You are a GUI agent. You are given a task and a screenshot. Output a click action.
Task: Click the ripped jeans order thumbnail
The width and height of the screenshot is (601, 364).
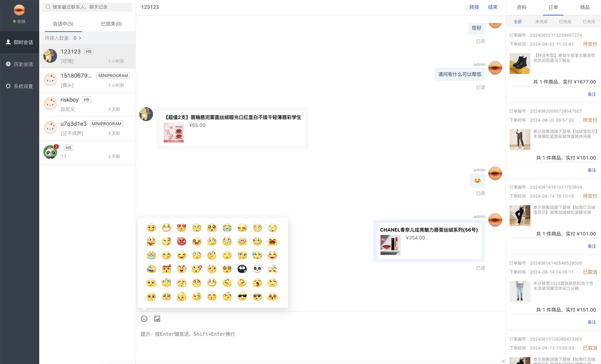pos(520,291)
